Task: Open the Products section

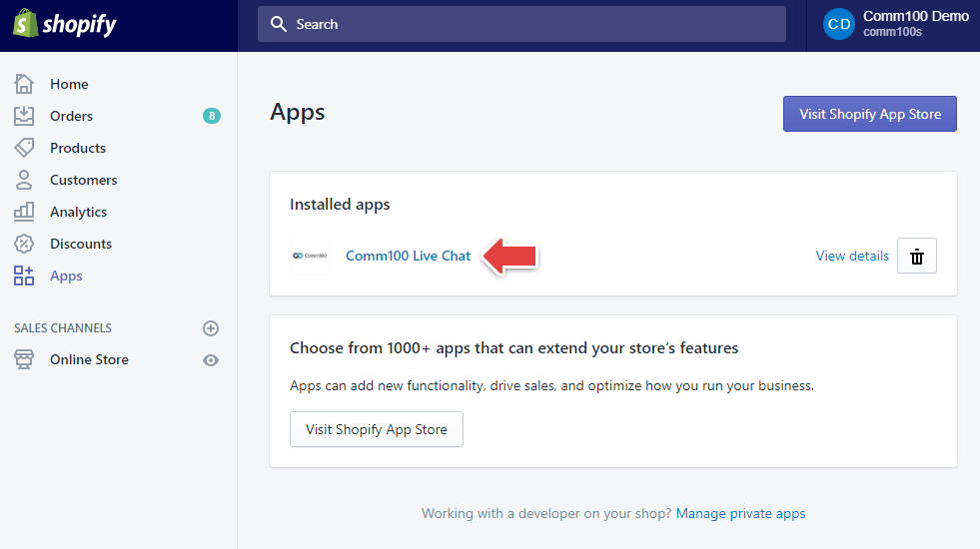Action: (78, 148)
